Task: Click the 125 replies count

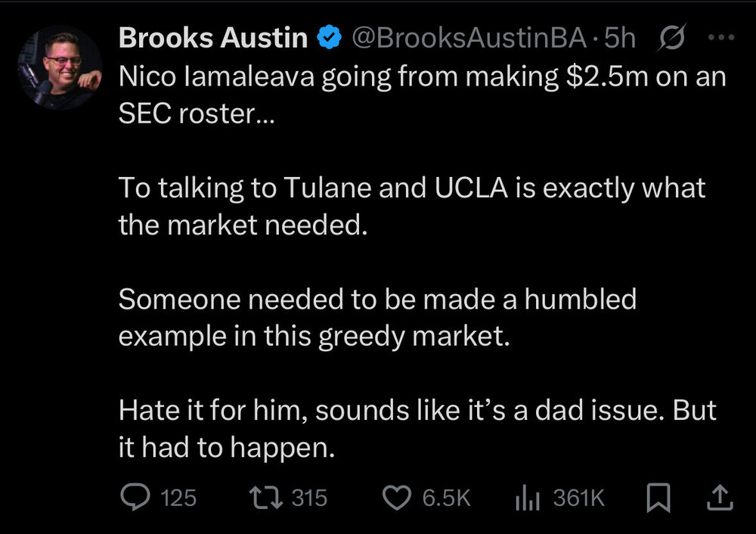Action: click(178, 498)
